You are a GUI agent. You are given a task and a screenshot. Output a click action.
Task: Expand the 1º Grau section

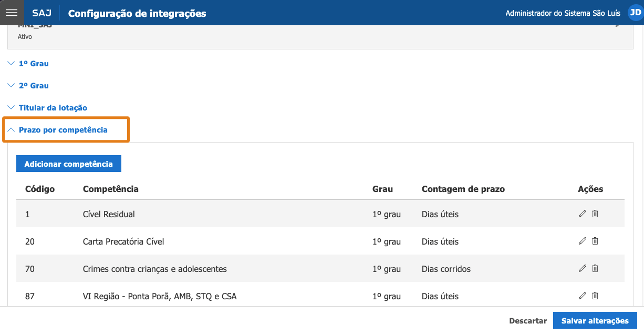tap(28, 64)
